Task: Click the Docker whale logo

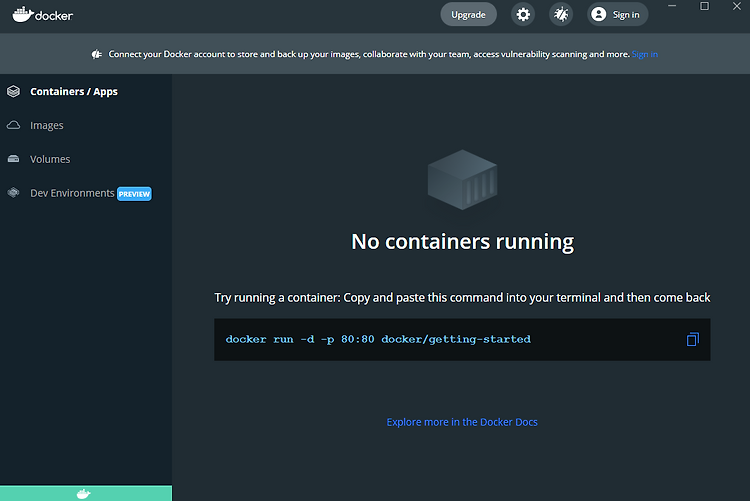Action: coord(43,15)
